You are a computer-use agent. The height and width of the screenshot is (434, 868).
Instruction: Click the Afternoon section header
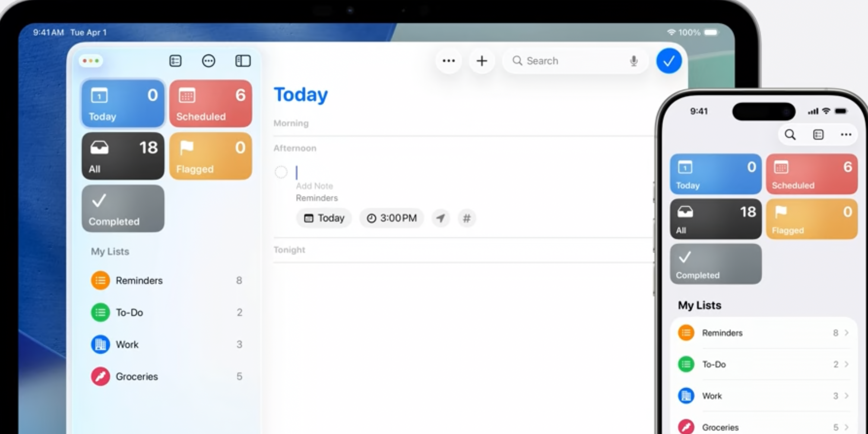pos(295,148)
